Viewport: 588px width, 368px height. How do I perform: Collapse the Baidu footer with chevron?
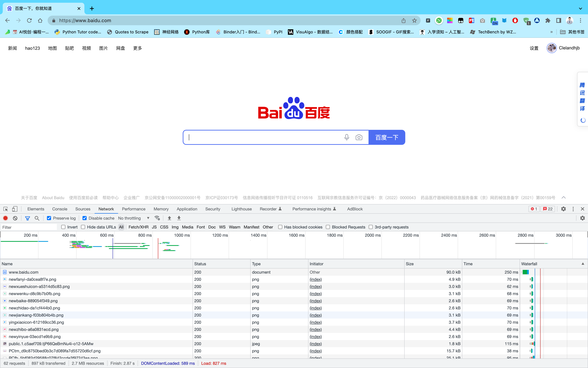(564, 197)
